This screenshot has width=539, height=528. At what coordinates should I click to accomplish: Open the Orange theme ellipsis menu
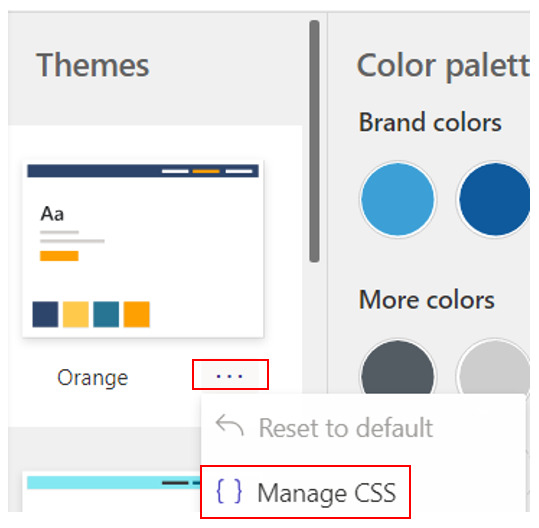230,375
